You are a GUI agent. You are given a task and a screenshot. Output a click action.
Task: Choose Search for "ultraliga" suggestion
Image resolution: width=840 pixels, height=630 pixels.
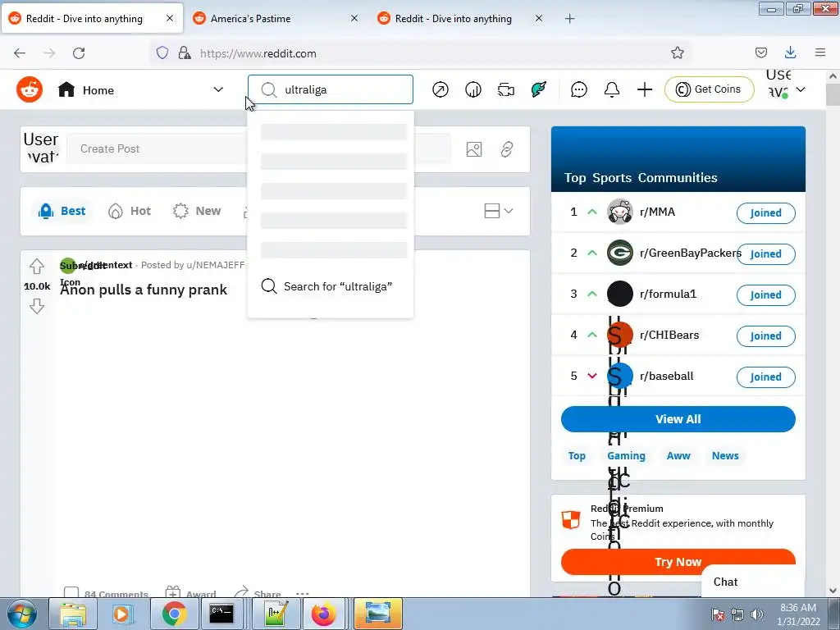pyautogui.click(x=331, y=286)
